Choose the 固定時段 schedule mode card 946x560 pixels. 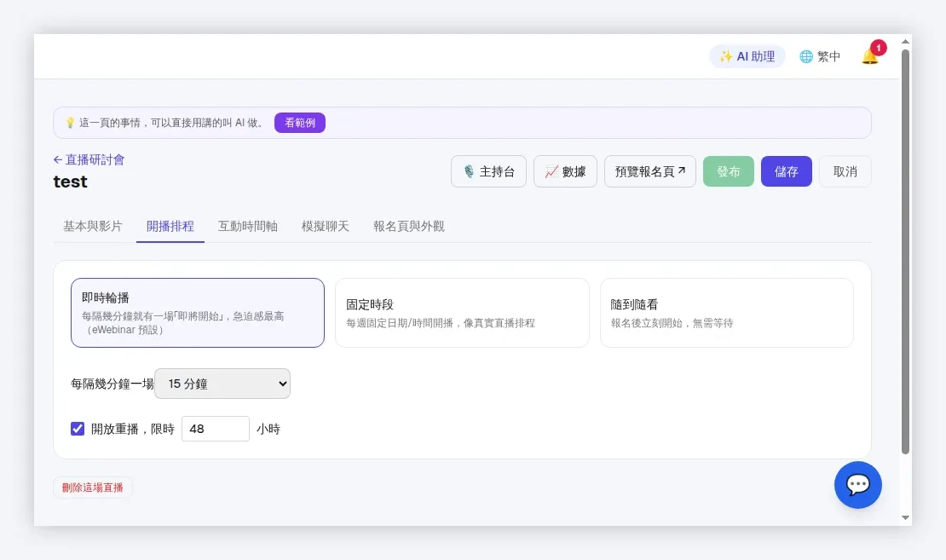pyautogui.click(x=462, y=313)
